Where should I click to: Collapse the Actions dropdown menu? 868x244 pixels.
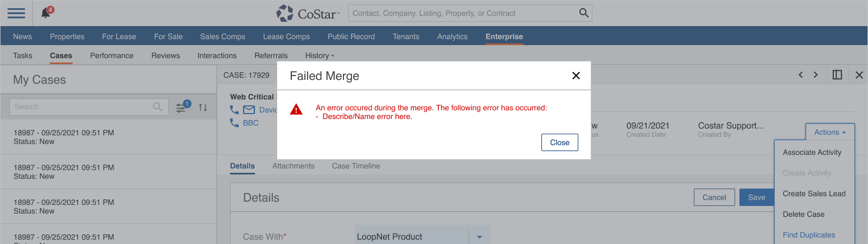pyautogui.click(x=829, y=132)
